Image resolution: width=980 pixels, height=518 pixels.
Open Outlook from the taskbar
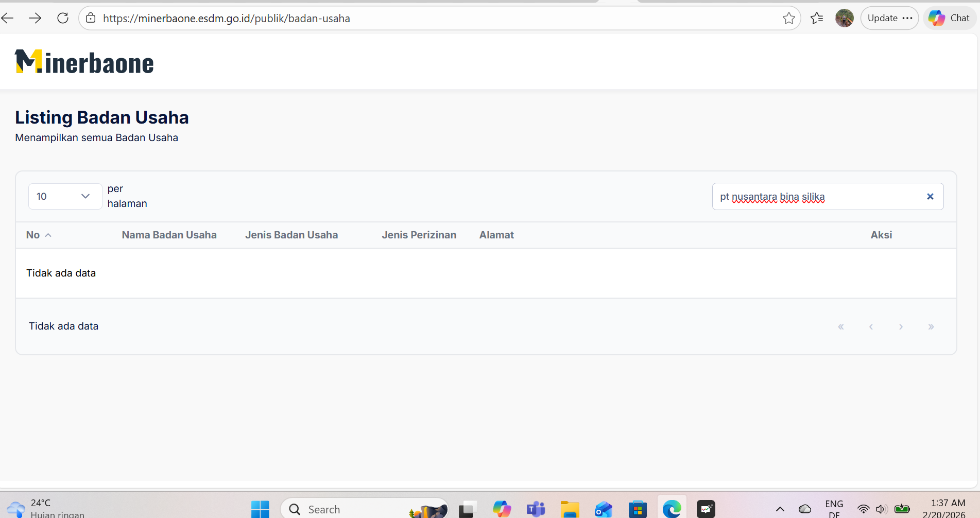click(x=604, y=509)
